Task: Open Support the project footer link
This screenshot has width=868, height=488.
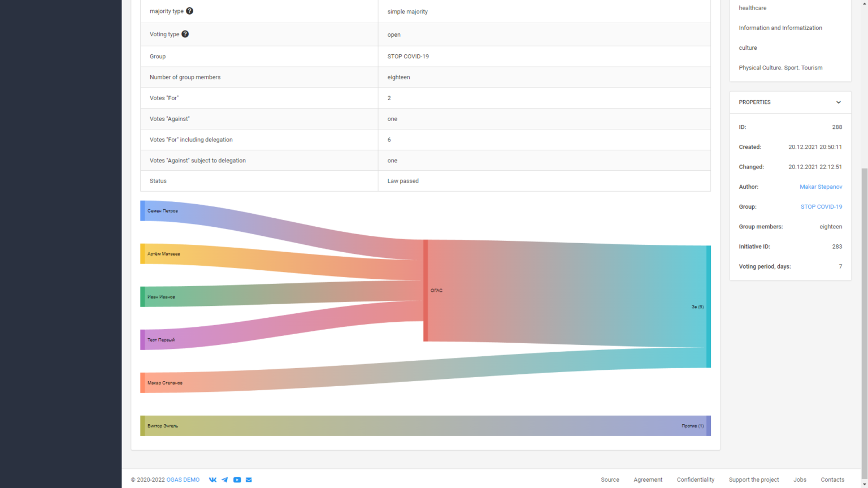Action: (753, 480)
